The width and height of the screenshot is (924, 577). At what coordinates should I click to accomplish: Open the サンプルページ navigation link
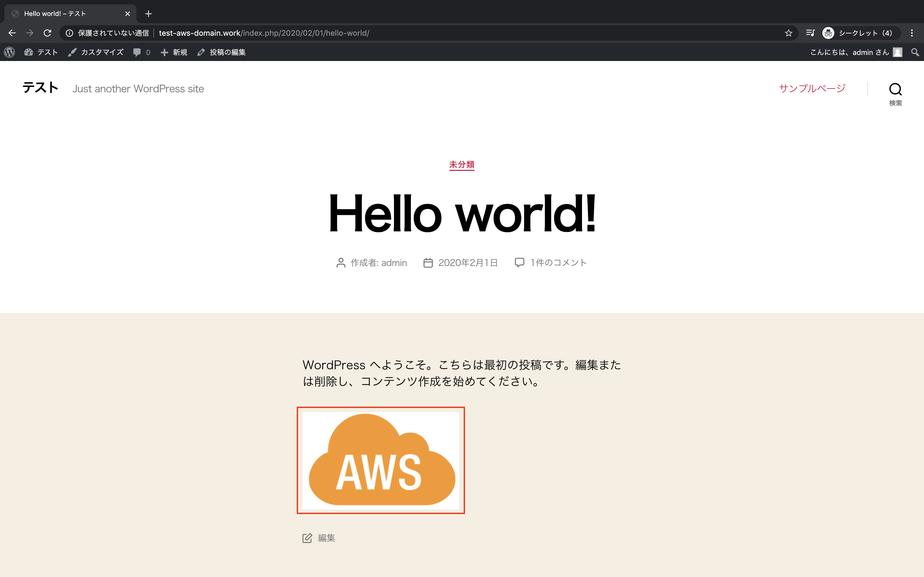(x=812, y=88)
